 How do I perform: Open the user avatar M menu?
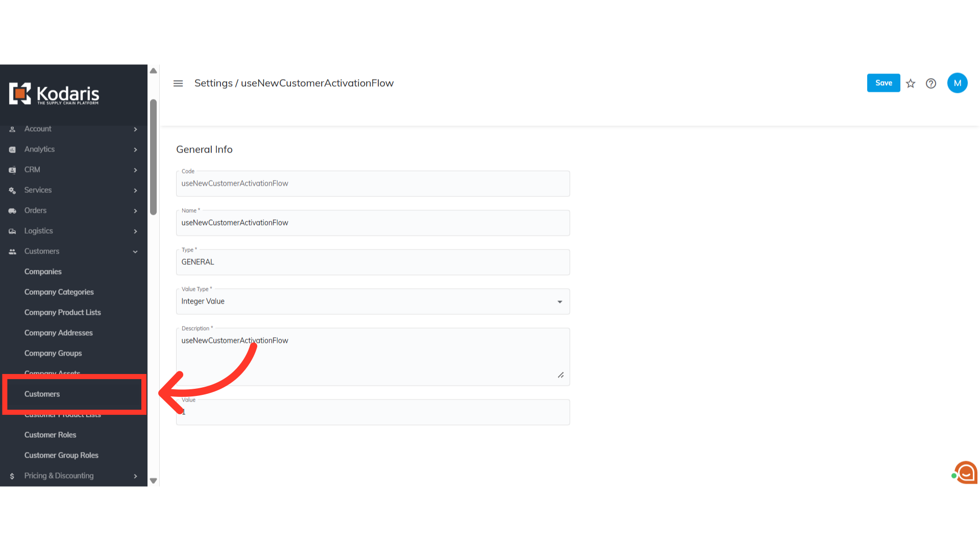click(958, 83)
